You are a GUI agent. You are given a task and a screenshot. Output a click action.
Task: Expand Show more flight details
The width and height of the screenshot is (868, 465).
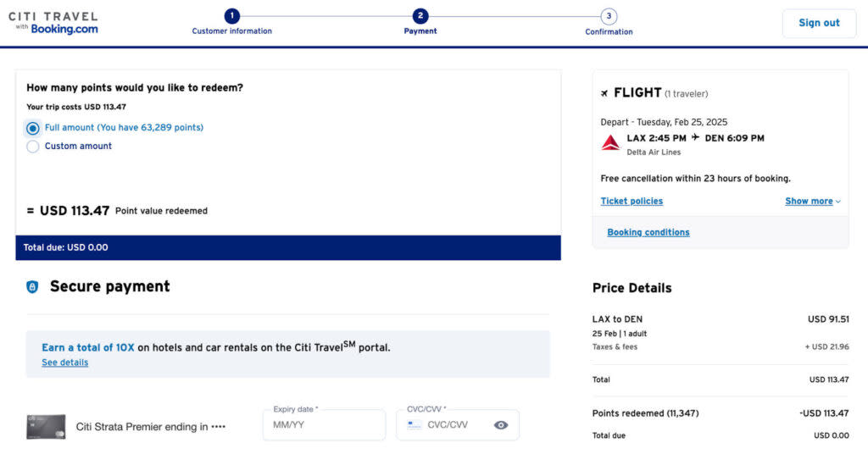pyautogui.click(x=812, y=202)
